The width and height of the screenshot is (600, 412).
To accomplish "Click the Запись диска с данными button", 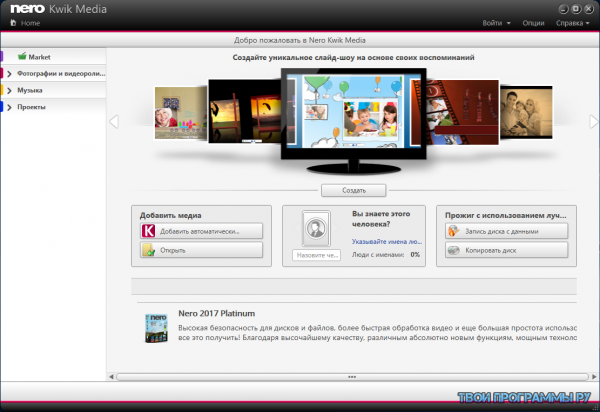I will click(x=506, y=231).
